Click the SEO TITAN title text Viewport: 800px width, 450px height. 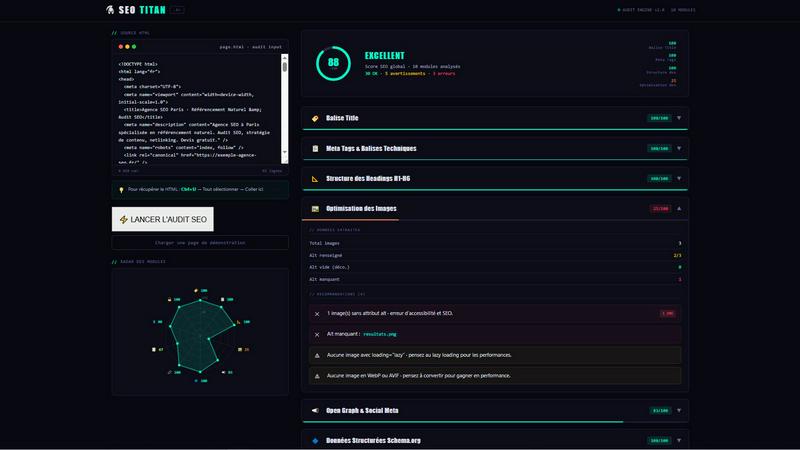pos(142,10)
